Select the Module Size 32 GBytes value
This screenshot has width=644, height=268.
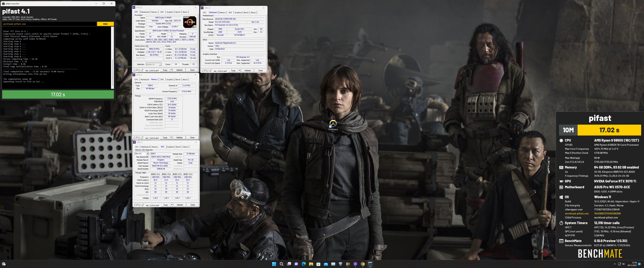(x=191, y=154)
